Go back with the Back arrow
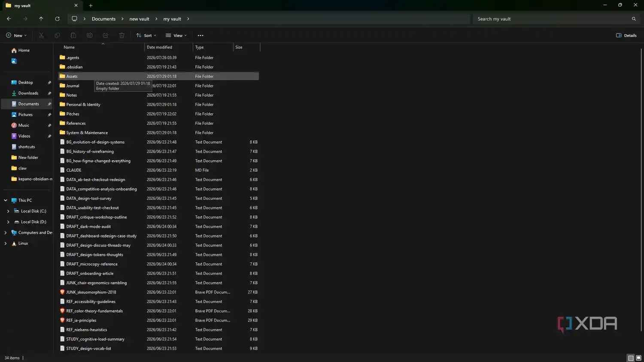Image resolution: width=644 pixels, height=362 pixels. pos(9,19)
